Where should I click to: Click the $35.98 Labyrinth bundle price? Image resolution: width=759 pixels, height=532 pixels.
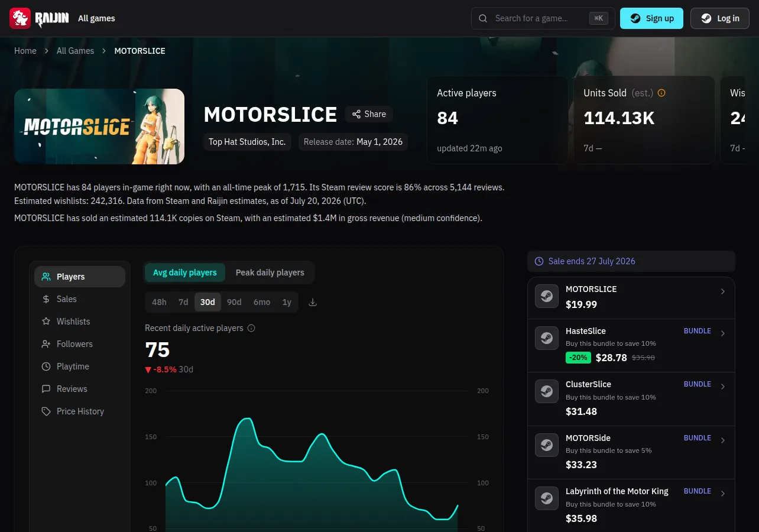(x=581, y=518)
